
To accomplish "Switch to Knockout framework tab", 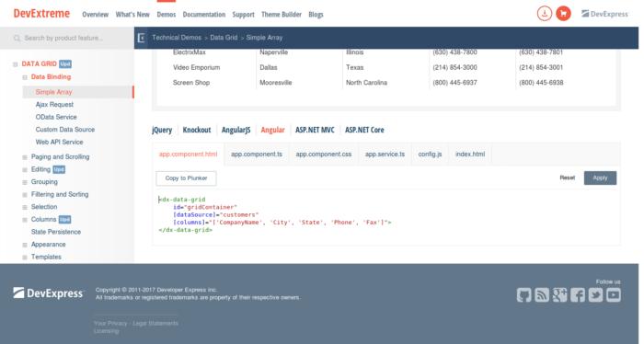I will 197,130.
